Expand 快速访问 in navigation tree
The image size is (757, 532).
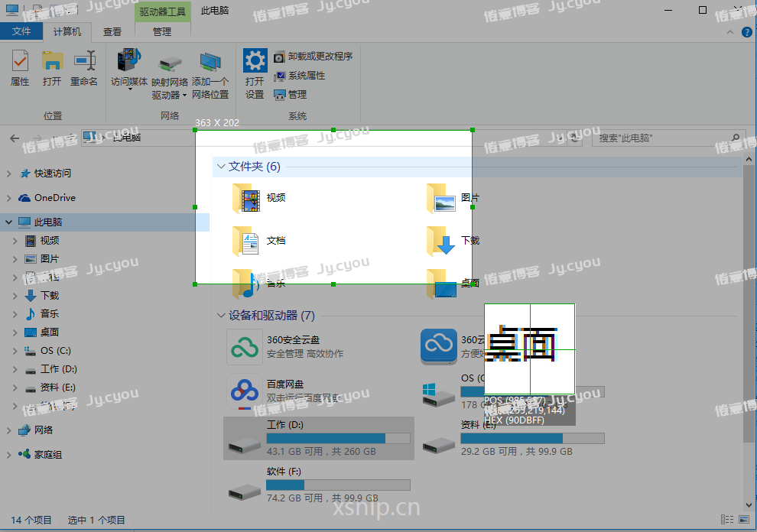[x=8, y=174]
